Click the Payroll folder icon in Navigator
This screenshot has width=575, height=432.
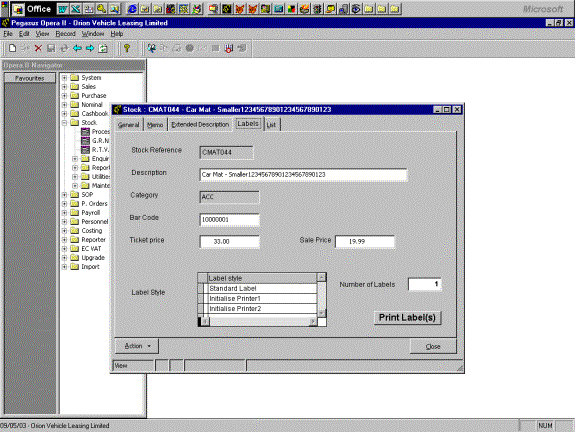coord(74,212)
